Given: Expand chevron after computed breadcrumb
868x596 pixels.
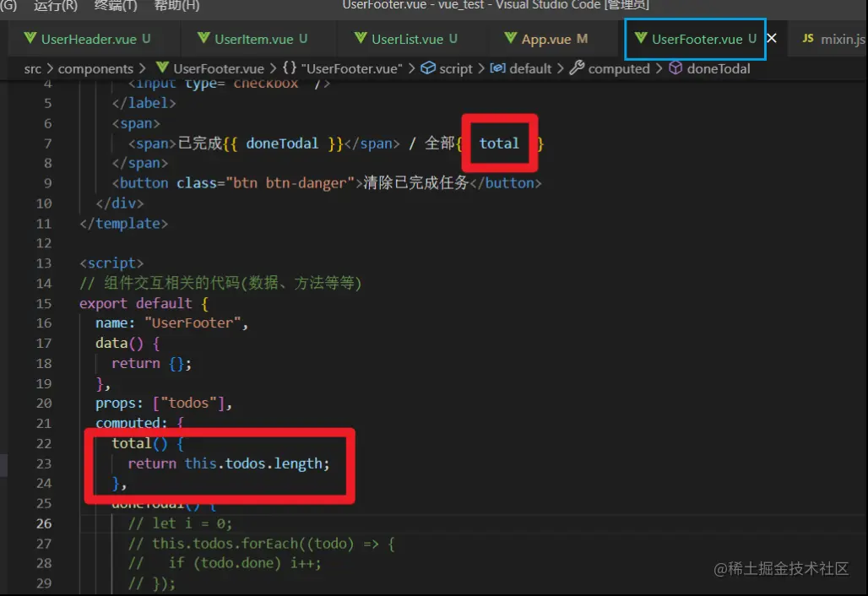Looking at the screenshot, I should point(659,68).
